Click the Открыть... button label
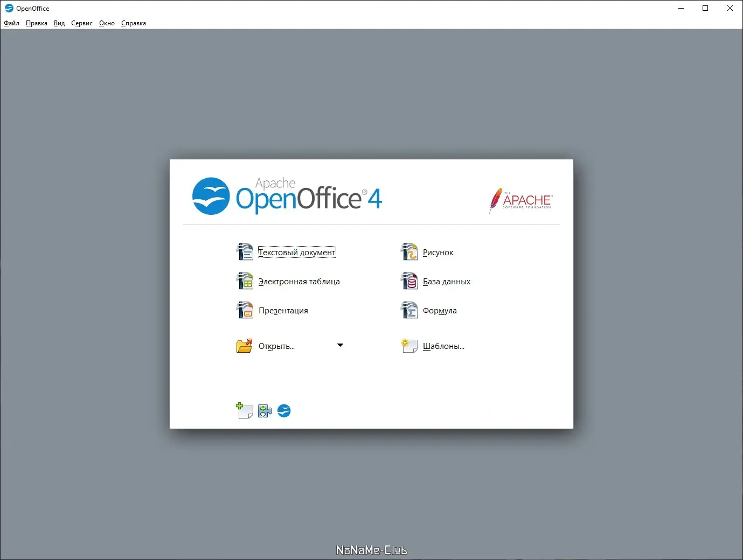743x560 pixels. (x=276, y=346)
